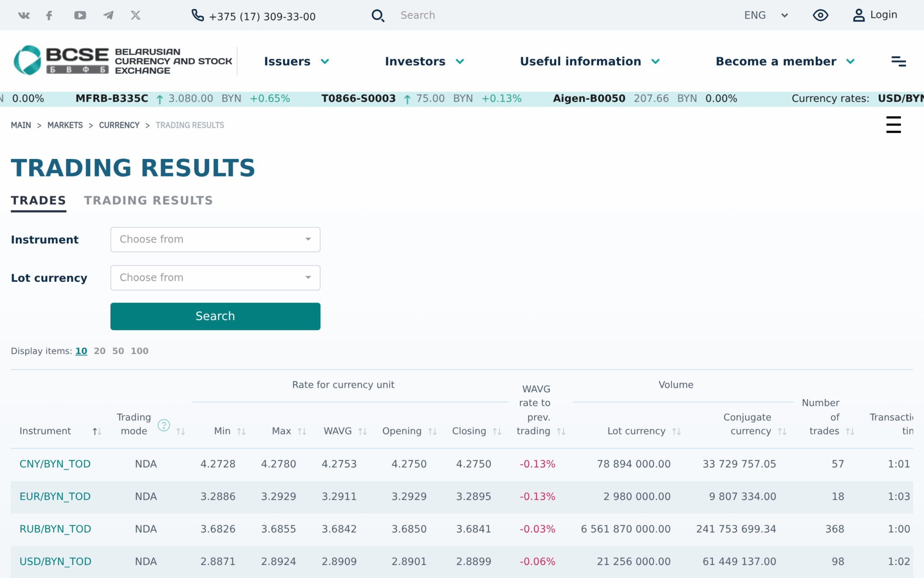Set display items to 50

pos(118,351)
